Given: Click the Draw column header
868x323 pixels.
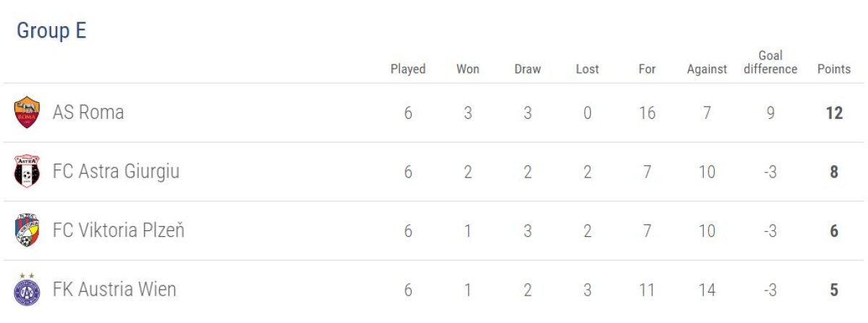Looking at the screenshot, I should [x=527, y=70].
